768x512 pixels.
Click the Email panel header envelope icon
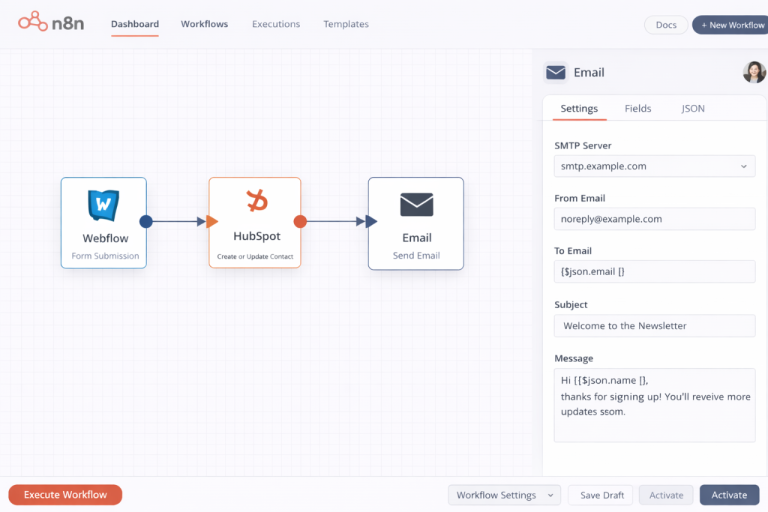pyautogui.click(x=555, y=72)
